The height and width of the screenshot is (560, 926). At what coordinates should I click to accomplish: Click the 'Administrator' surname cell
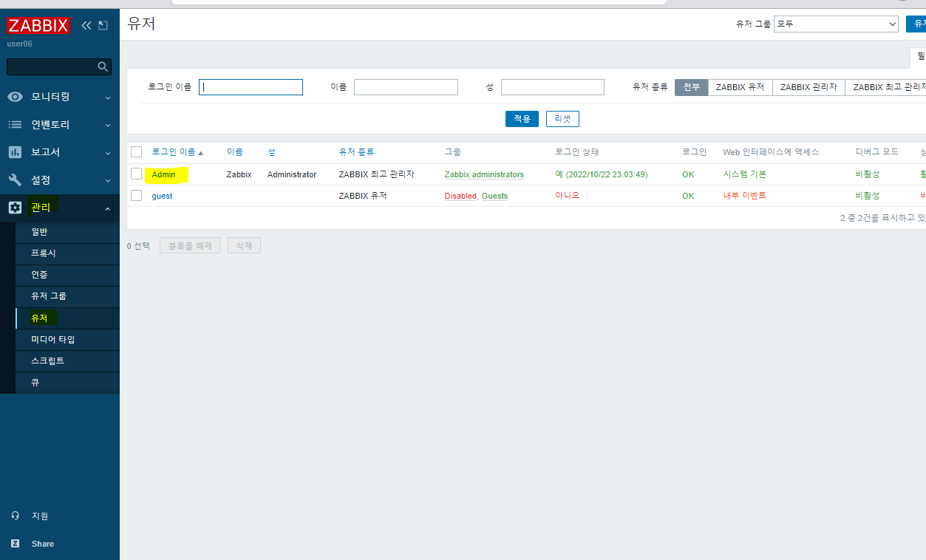(292, 174)
